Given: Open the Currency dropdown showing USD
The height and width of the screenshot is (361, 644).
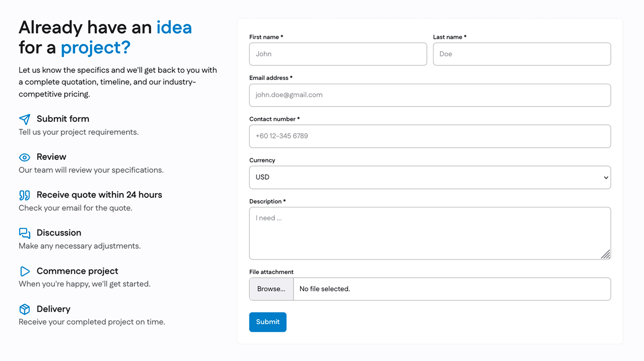Looking at the screenshot, I should pos(430,177).
